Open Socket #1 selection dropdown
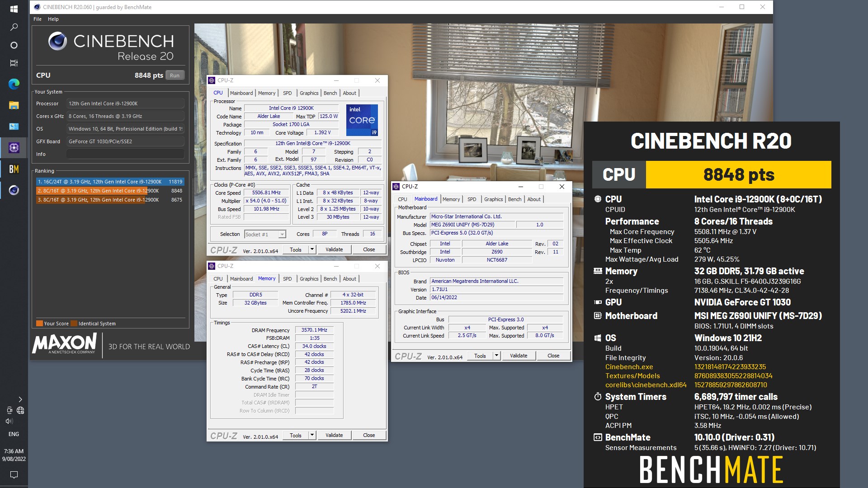The height and width of the screenshot is (488, 868). pyautogui.click(x=265, y=234)
